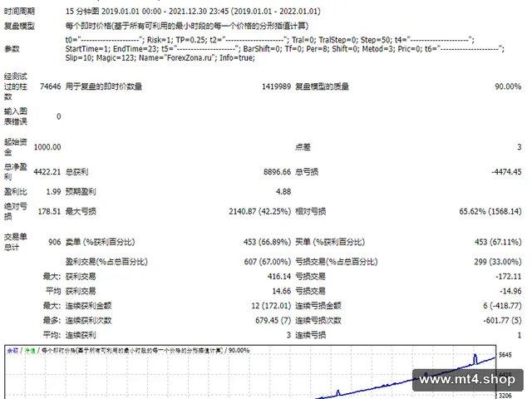
Task: Select the 3206 chart axis label
Action: pyautogui.click(x=505, y=396)
